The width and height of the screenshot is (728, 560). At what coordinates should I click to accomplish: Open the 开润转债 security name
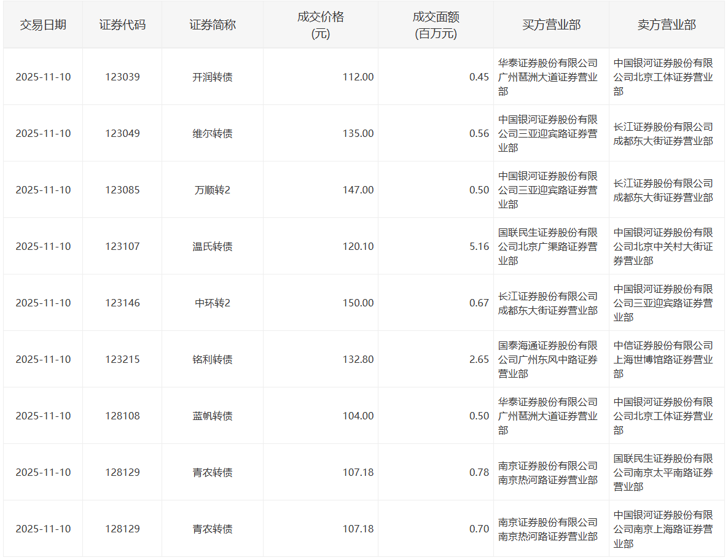(213, 77)
